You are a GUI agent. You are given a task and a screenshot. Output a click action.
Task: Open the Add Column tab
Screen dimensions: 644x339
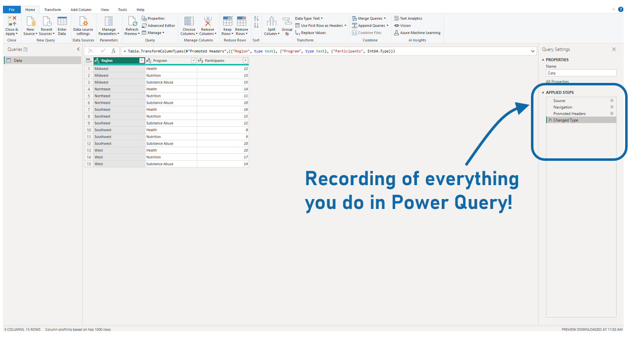[81, 9]
